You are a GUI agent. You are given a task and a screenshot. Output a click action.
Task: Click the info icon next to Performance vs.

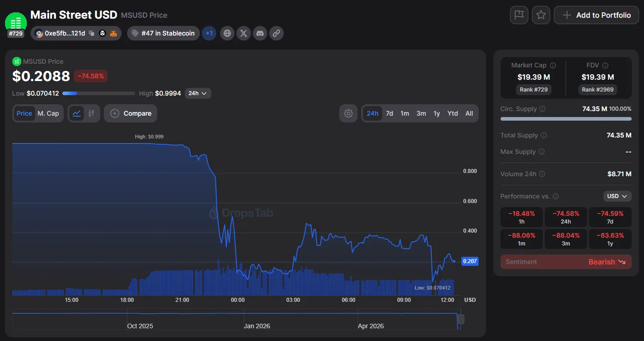coord(556,196)
